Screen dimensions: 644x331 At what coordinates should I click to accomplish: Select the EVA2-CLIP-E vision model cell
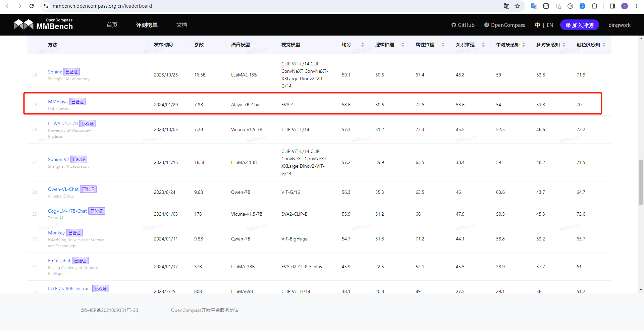294,214
